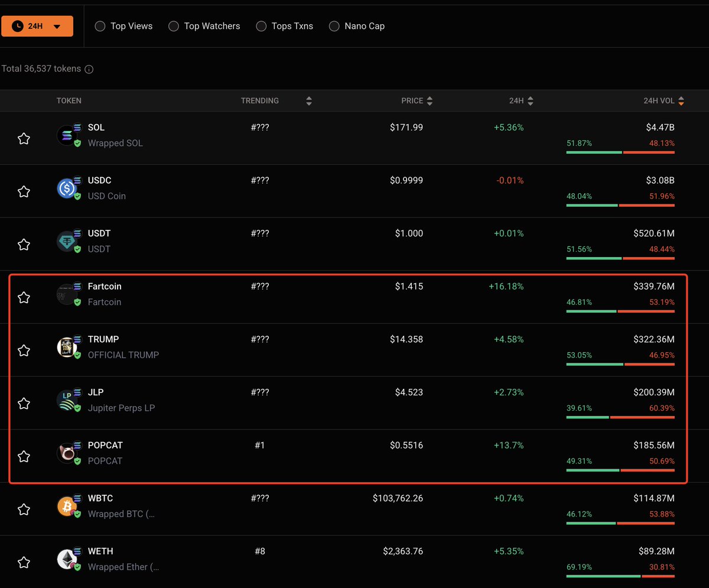This screenshot has height=588, width=709.
Task: Favorite USDC with its star icon
Action: pyautogui.click(x=24, y=191)
